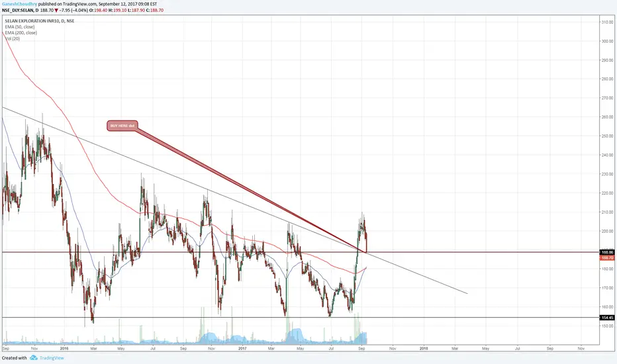Click the red down-triangle price change indicator
The width and height of the screenshot is (617, 364).
56,10
